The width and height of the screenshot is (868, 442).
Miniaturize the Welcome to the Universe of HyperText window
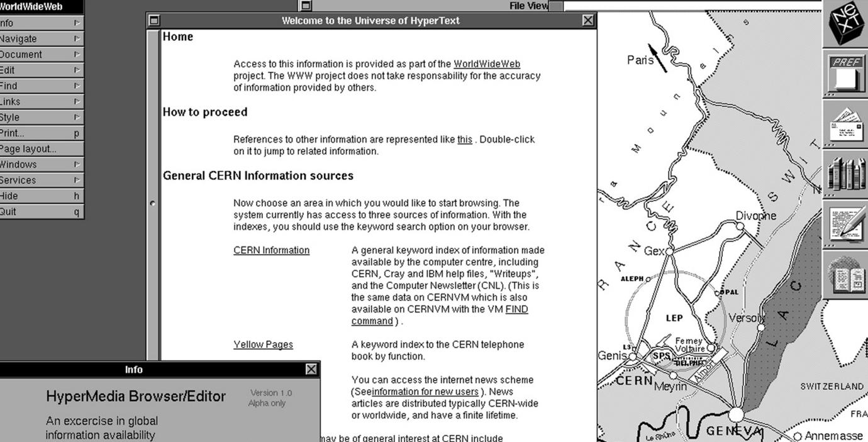click(x=154, y=20)
